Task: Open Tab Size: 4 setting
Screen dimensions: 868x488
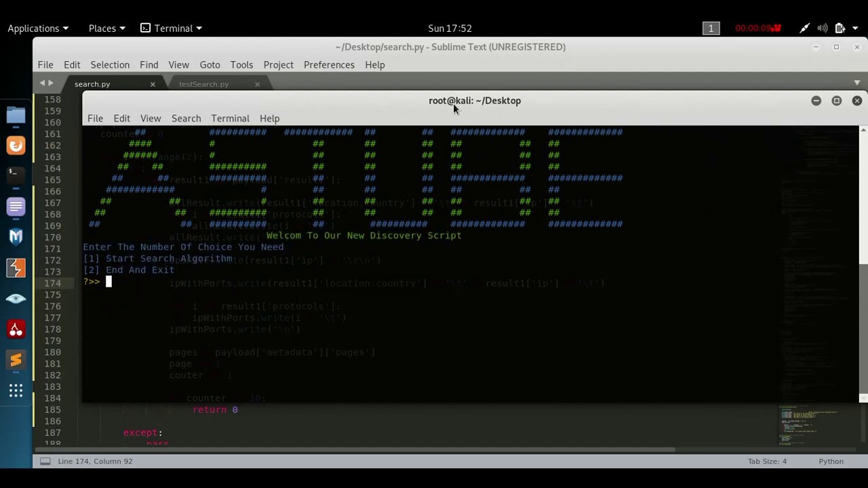Action: [x=767, y=462]
